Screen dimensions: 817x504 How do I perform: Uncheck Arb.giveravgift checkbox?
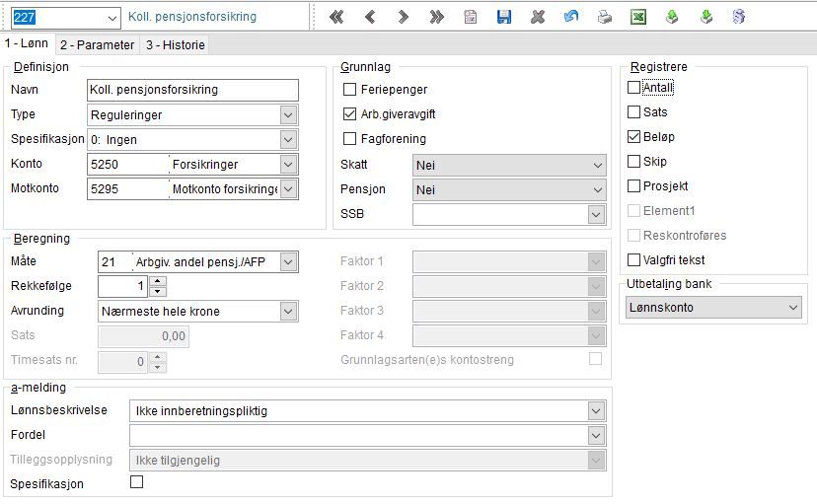349,114
